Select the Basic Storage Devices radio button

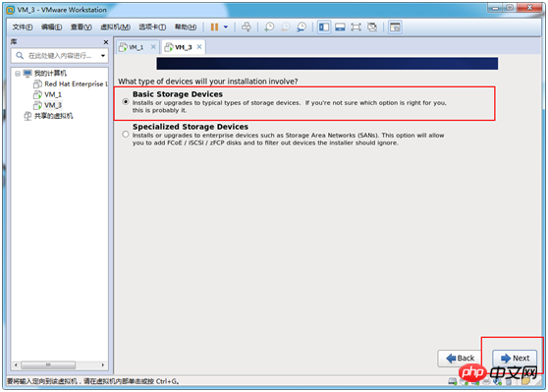[126, 102]
